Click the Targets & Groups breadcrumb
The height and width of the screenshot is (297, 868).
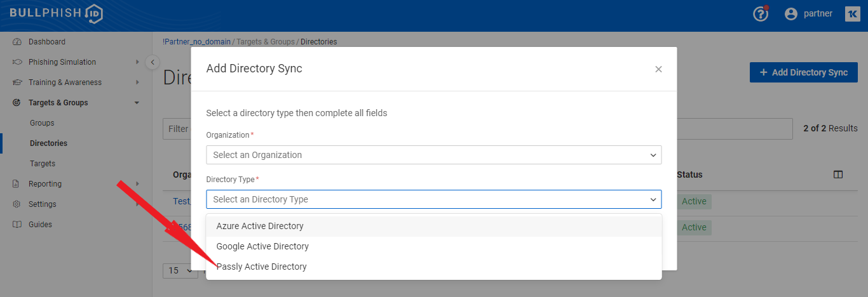(266, 42)
